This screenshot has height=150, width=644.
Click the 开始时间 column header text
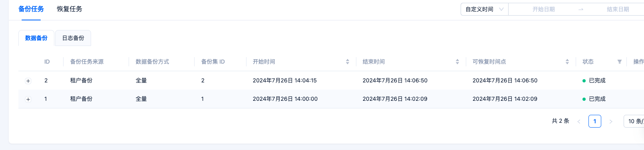pyautogui.click(x=264, y=62)
